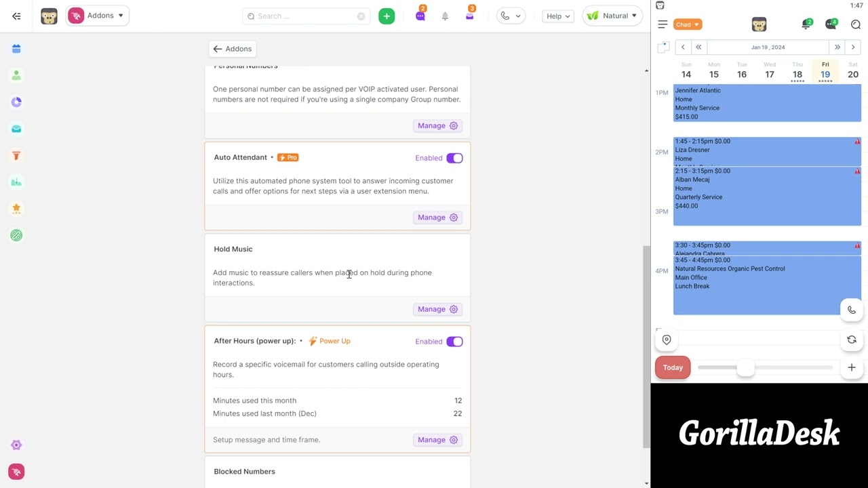Open the Lunch Break Main Office event
The height and width of the screenshot is (488, 868).
(767, 285)
